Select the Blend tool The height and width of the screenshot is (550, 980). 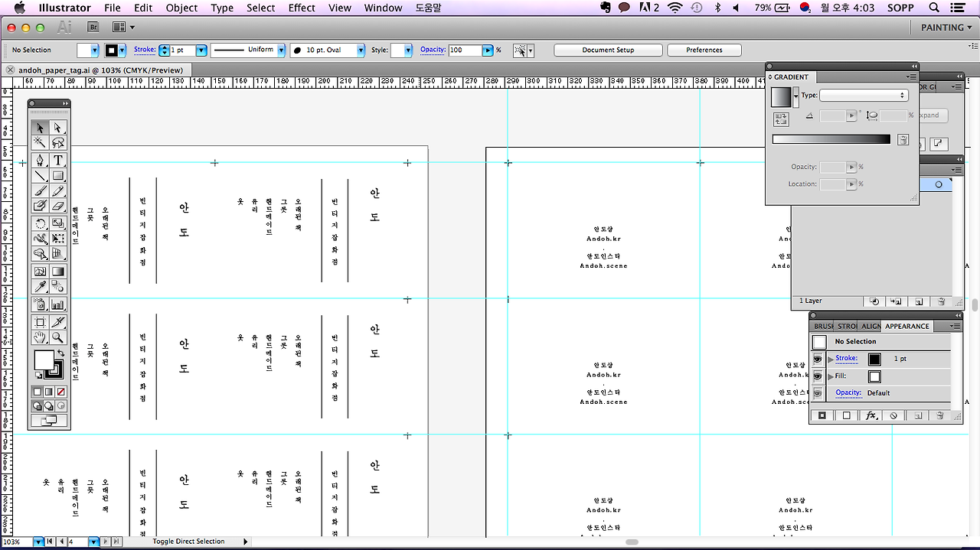point(58,287)
